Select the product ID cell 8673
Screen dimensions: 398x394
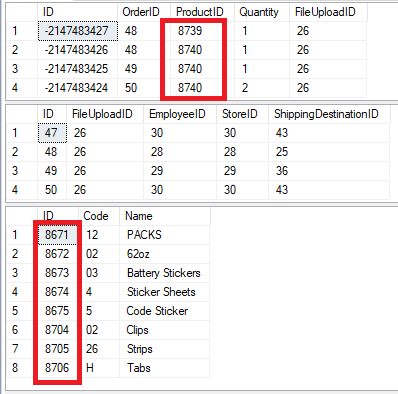tap(58, 273)
